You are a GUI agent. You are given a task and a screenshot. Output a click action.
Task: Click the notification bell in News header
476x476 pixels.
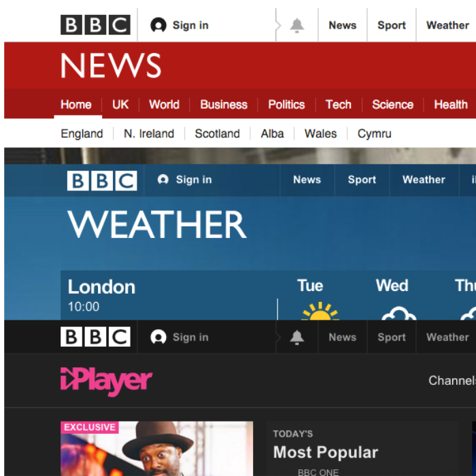click(x=297, y=26)
